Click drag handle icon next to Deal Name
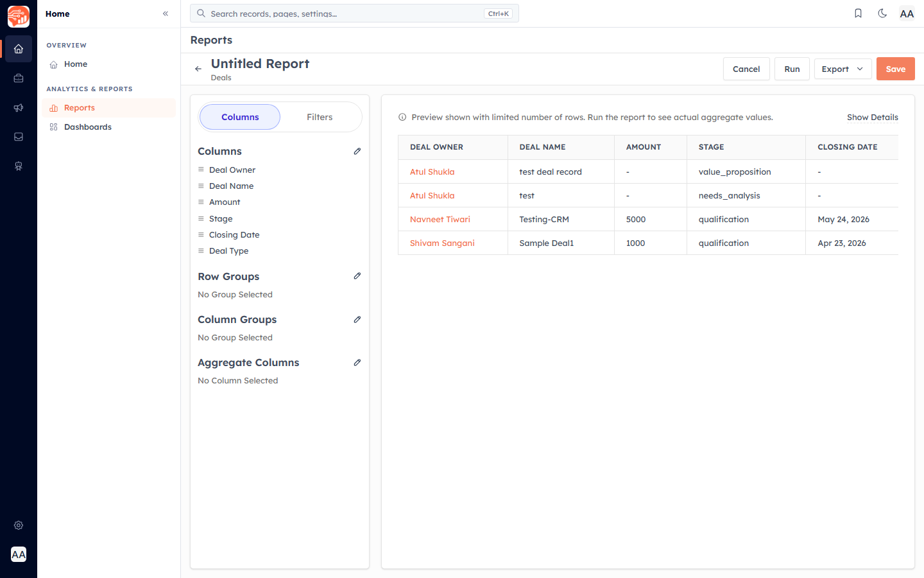This screenshot has width=924, height=578. click(x=201, y=186)
